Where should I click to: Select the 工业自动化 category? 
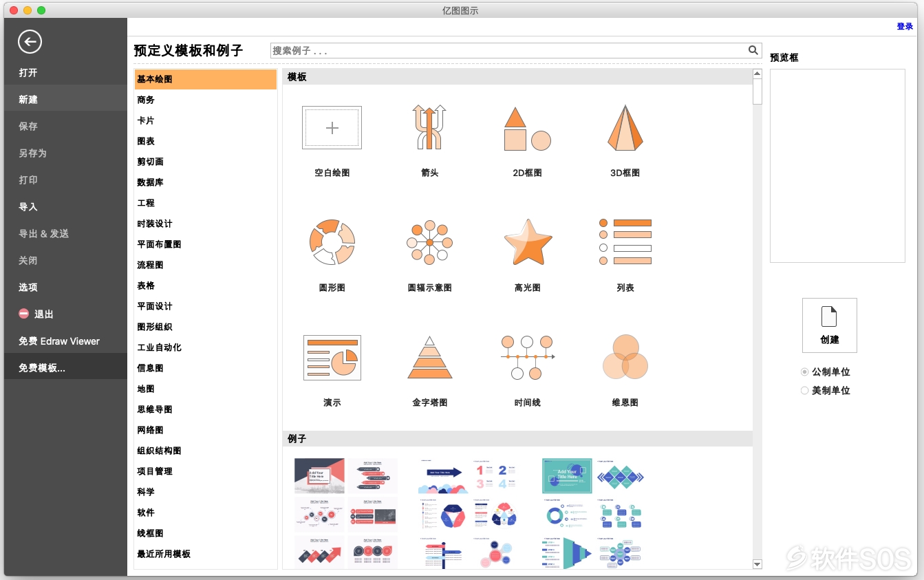point(206,347)
